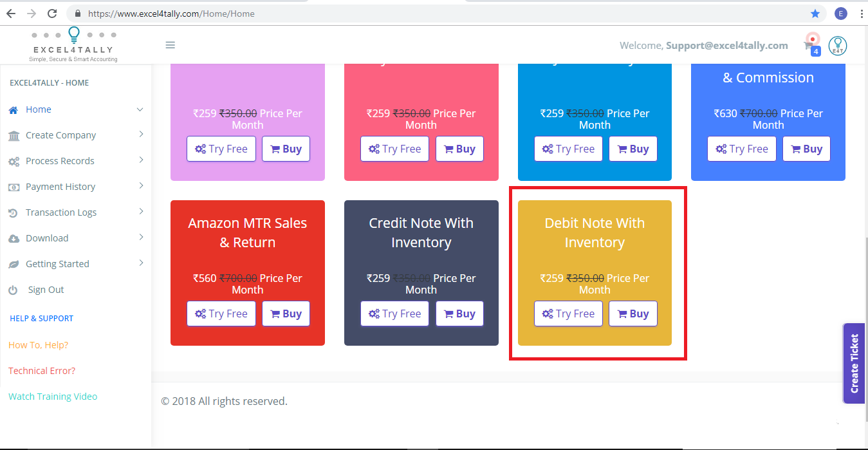
Task: Click the Excel4Tally logo
Action: (x=73, y=44)
